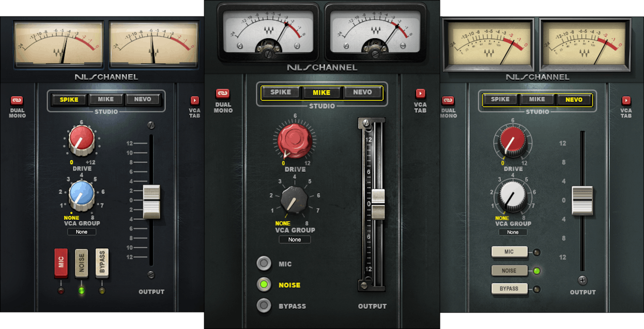
Task: Open VCA Group None dropdown on Spike panel
Action: [x=82, y=232]
